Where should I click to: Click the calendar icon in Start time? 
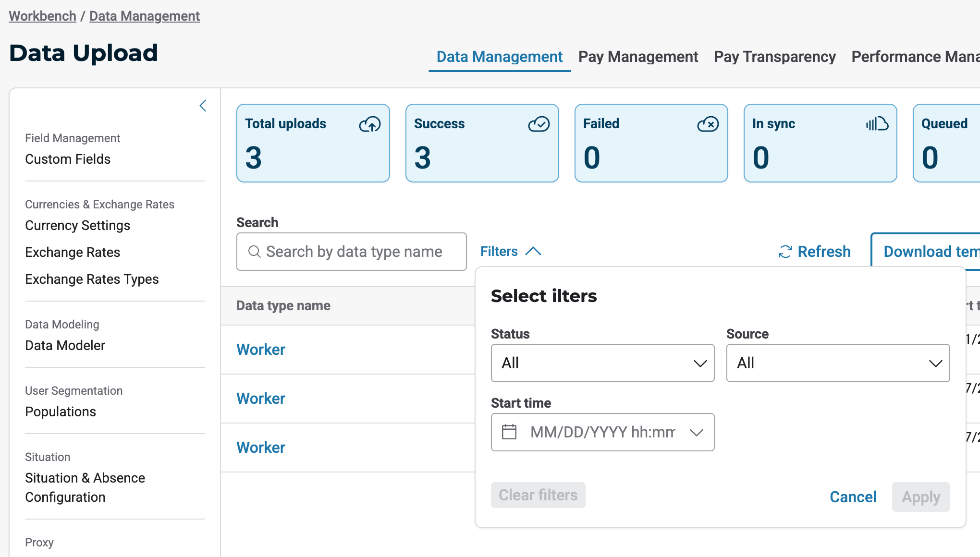pyautogui.click(x=509, y=432)
